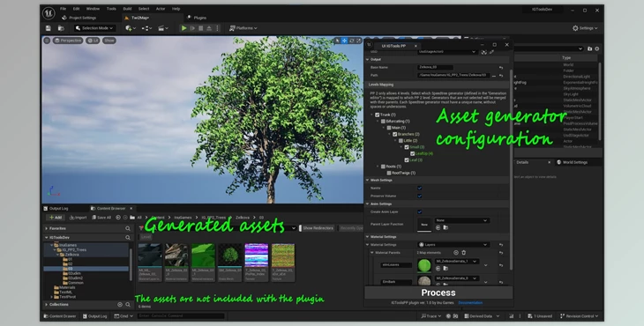Click the select object mode viewport icon
This screenshot has width=644, height=326.
pyautogui.click(x=337, y=41)
